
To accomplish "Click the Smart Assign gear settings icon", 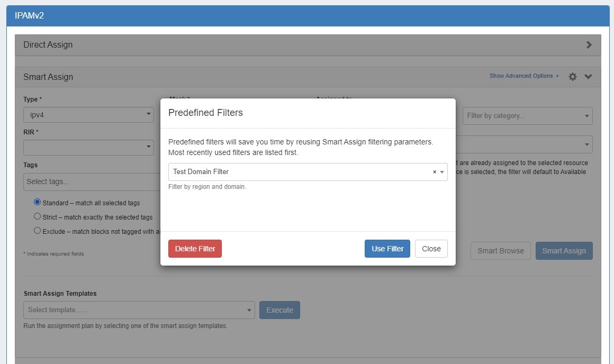I will pyautogui.click(x=572, y=77).
